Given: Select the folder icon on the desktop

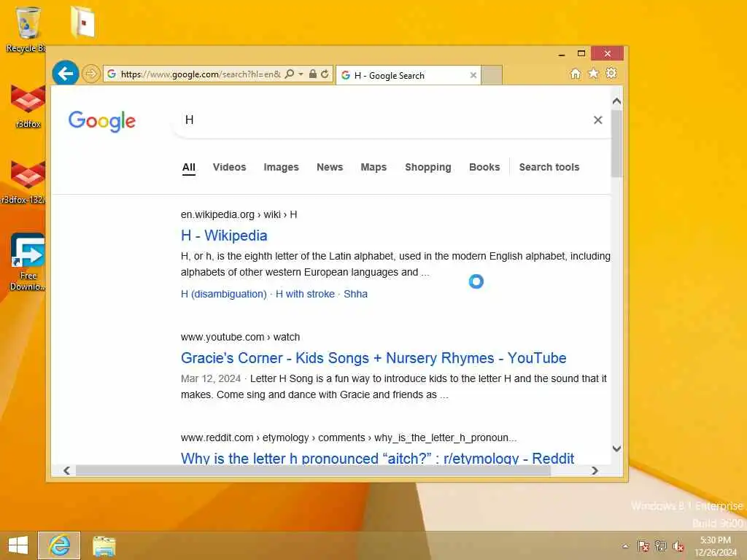Looking at the screenshot, I should coord(82,22).
